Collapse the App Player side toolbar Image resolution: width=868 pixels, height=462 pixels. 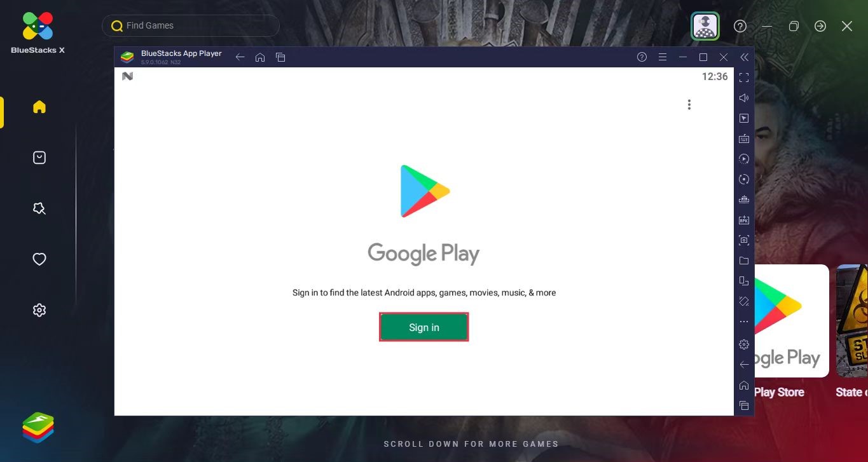(x=744, y=57)
